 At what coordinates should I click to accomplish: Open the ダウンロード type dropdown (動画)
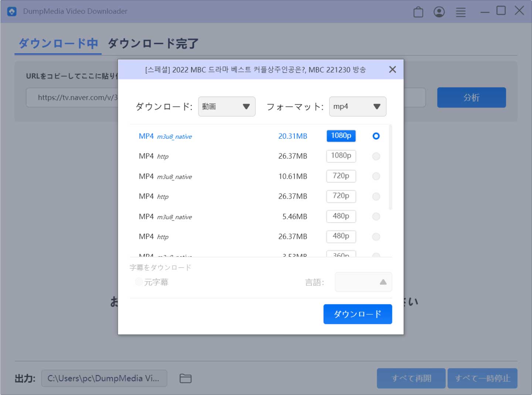pyautogui.click(x=226, y=107)
